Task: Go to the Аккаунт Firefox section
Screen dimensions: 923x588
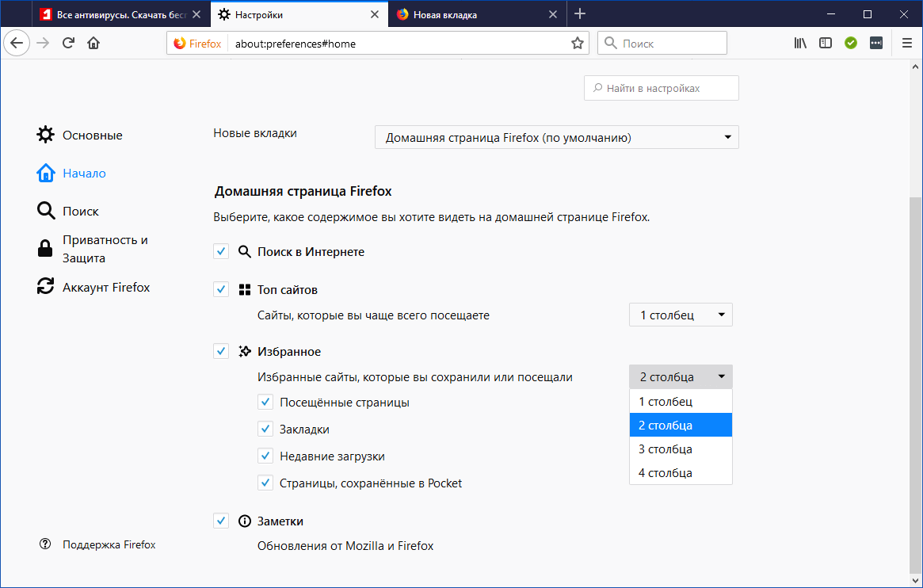Action: [x=105, y=287]
